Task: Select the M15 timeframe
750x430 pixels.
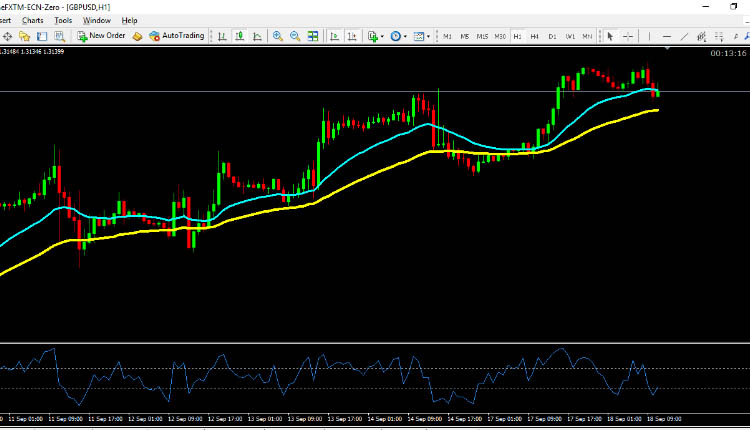Action: (482, 36)
